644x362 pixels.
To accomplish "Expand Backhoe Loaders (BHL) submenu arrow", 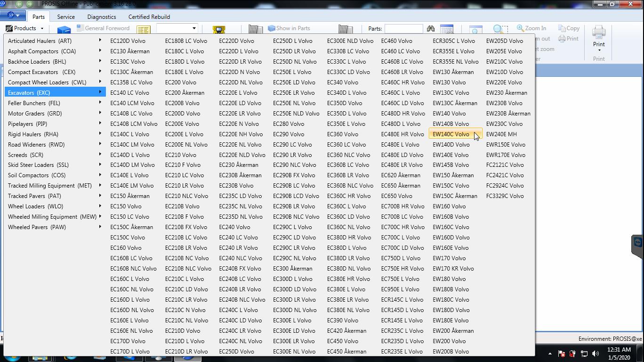I will pos(100,61).
